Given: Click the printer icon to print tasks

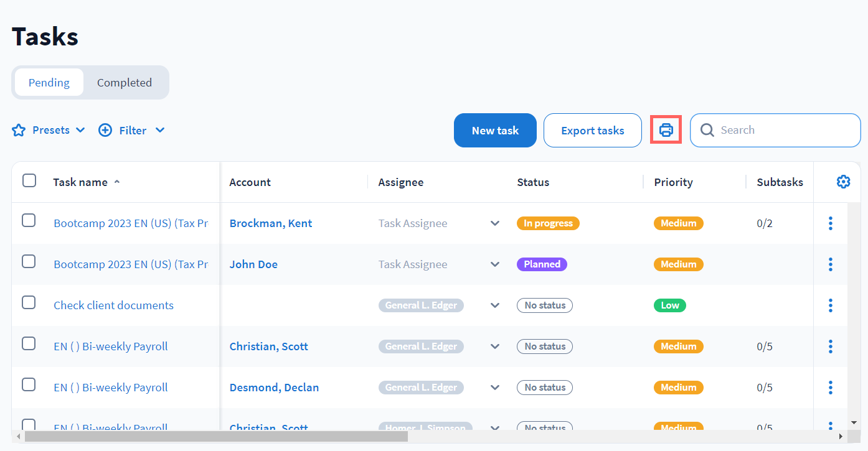Looking at the screenshot, I should [666, 130].
